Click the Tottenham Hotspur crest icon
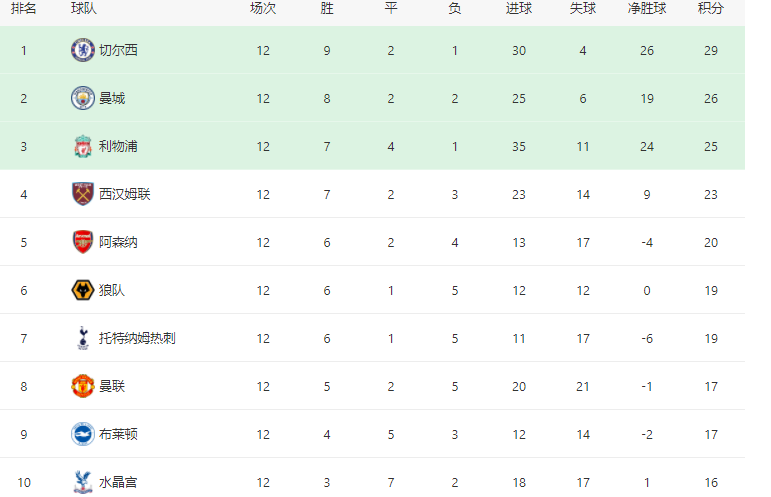The width and height of the screenshot is (771, 497). (x=83, y=338)
